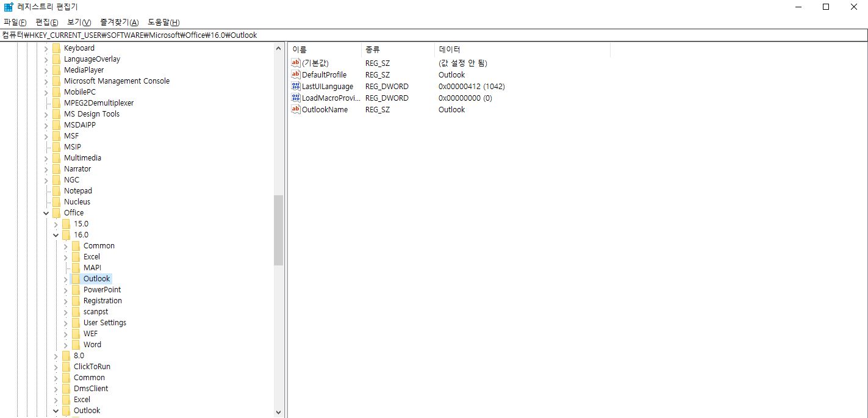Click the OutlookName string value icon
The width and height of the screenshot is (868, 418).
(296, 109)
